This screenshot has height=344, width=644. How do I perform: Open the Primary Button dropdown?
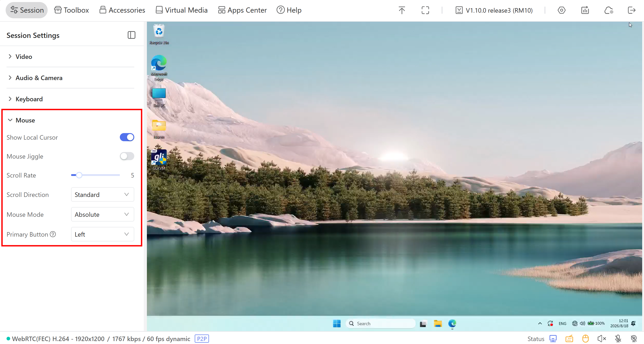coord(102,234)
